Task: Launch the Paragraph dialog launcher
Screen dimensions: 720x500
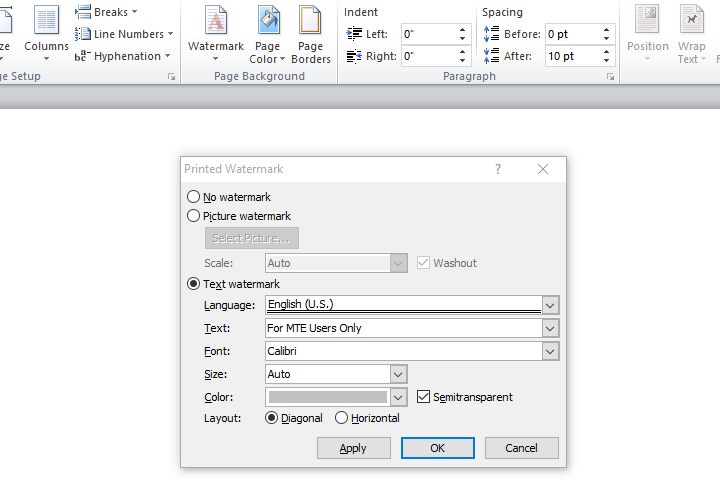Action: tap(610, 77)
